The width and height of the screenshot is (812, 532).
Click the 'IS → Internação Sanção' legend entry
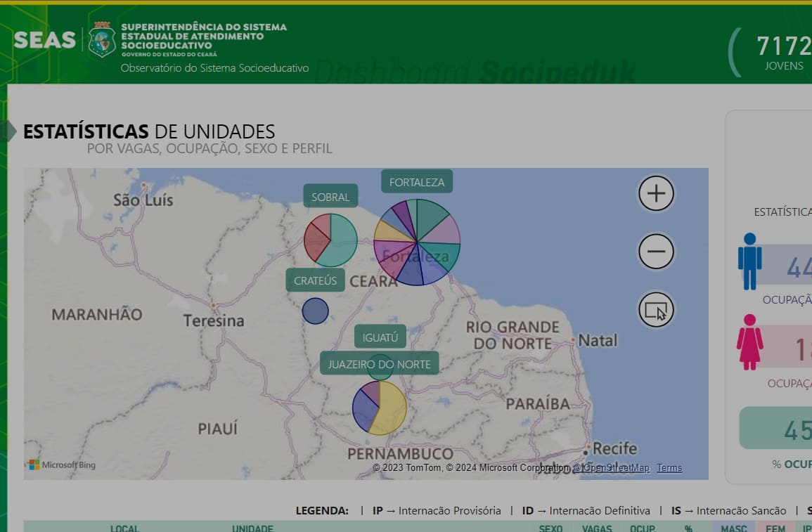pyautogui.click(x=728, y=511)
